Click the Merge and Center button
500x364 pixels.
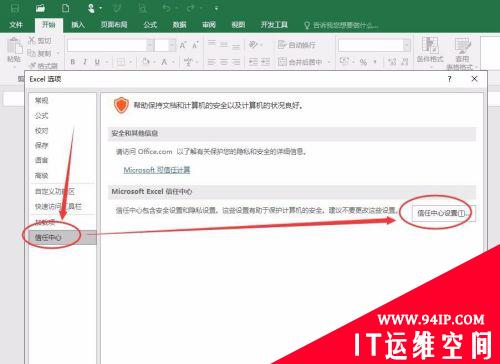pos(301,62)
